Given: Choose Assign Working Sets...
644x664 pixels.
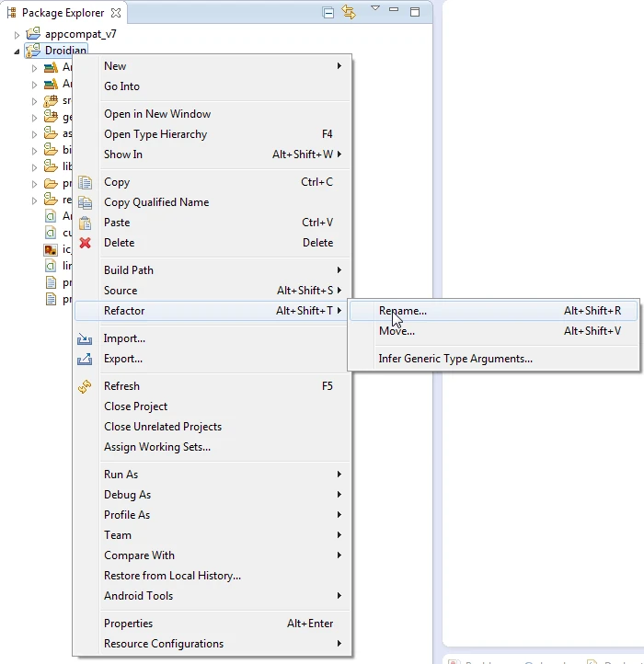Looking at the screenshot, I should 213,447.
